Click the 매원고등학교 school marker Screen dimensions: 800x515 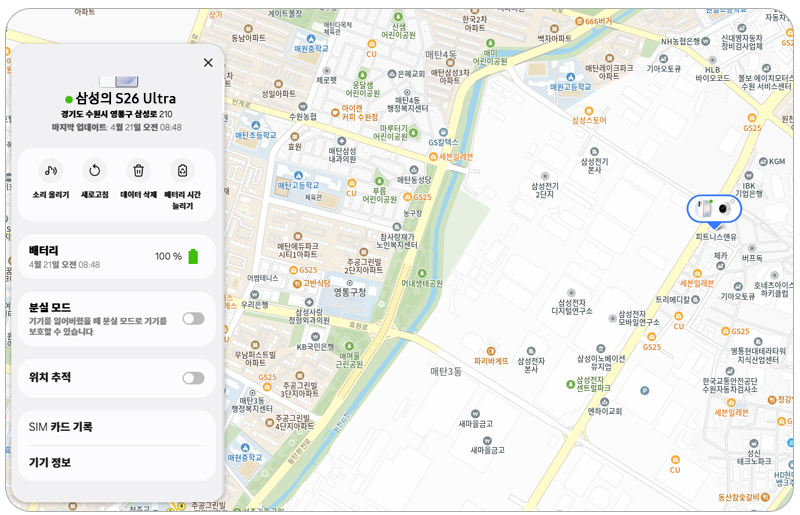point(570,77)
